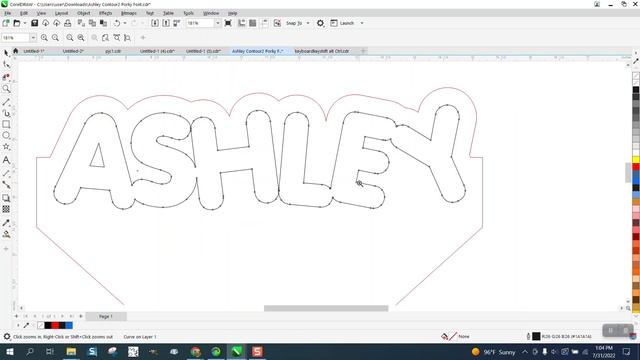Switch to the keyboardkeyshift alt Ctrl.cdr tab
This screenshot has width=640, height=360.
322,51
